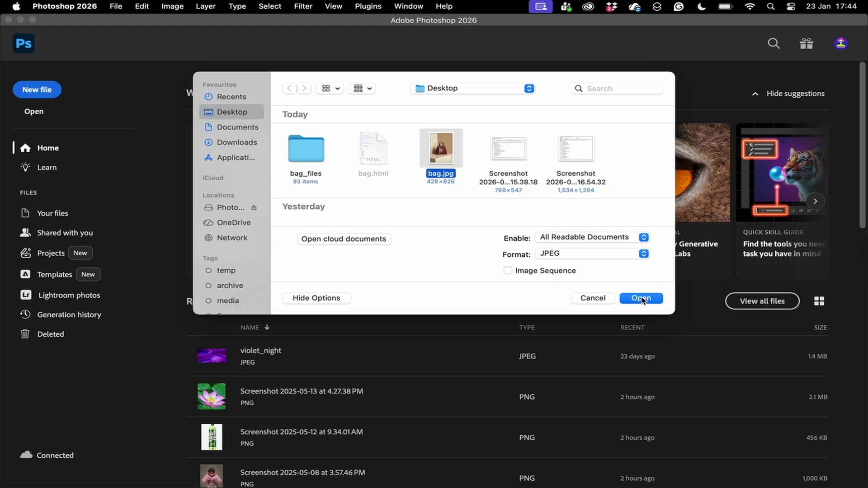Click next arrow on suggestions carousel
The image size is (868, 488).
(815, 201)
